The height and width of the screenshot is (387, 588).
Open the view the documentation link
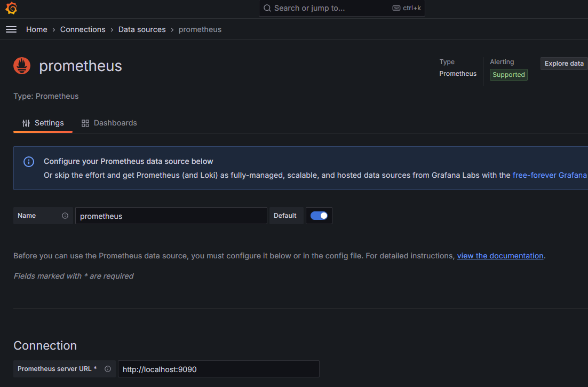[500, 256]
